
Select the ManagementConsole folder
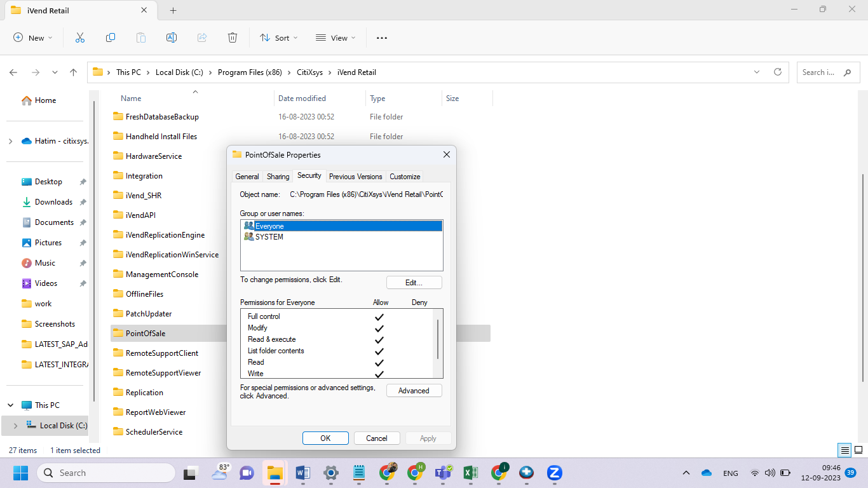(162, 274)
